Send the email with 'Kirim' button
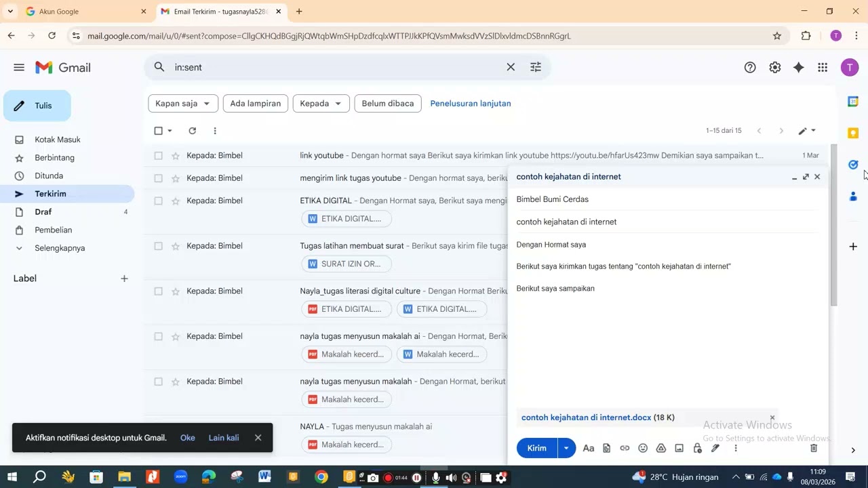This screenshot has height=488, width=868. 537,448
